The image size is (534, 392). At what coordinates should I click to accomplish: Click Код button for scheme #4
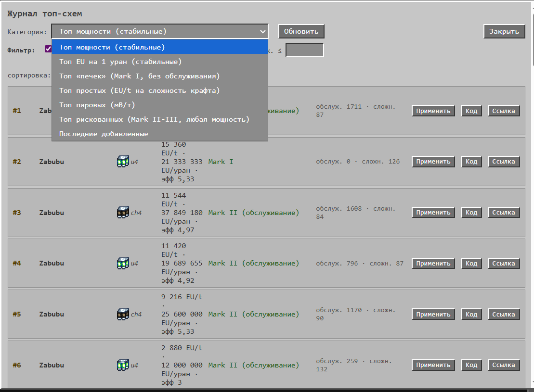(471, 264)
